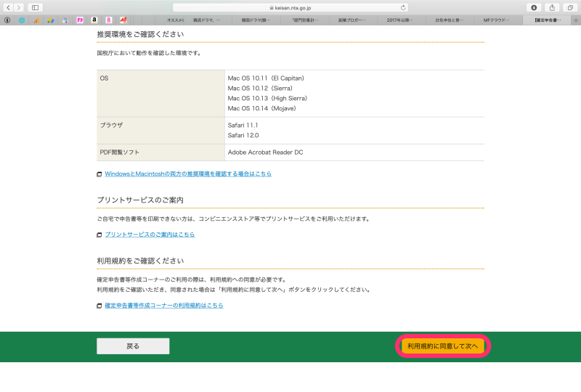This screenshot has width=581, height=392.
Task: Click 利用規約に同意して次へ button
Action: pyautogui.click(x=443, y=346)
